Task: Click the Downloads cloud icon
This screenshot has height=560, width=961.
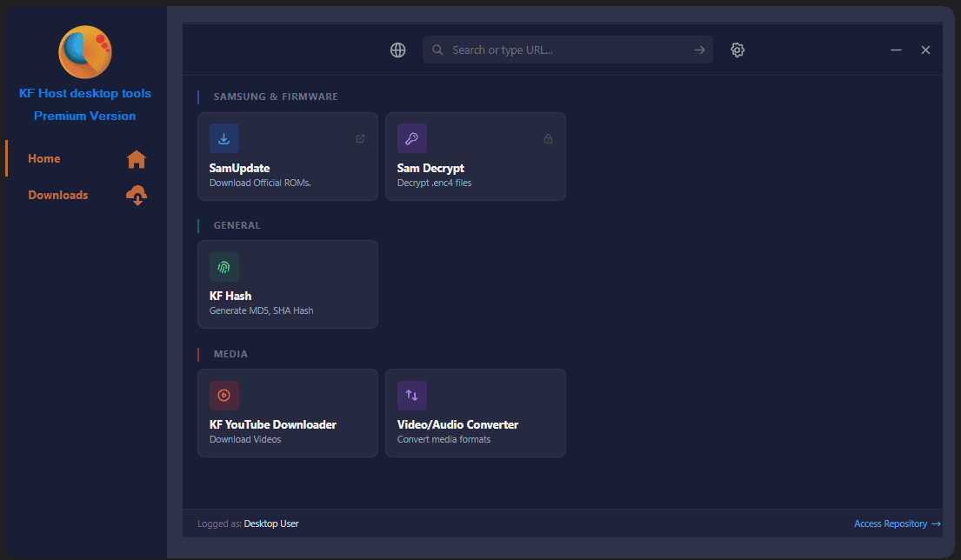Action: 137,195
